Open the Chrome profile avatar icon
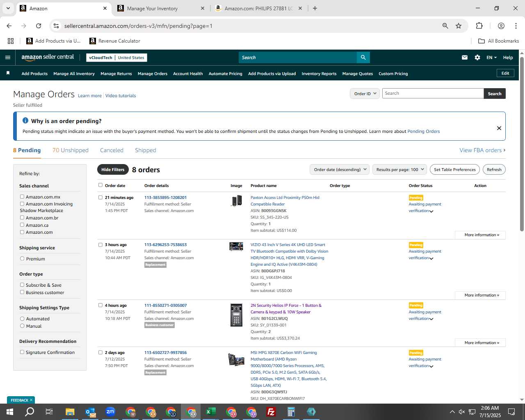The width and height of the screenshot is (525, 420). coord(501,26)
